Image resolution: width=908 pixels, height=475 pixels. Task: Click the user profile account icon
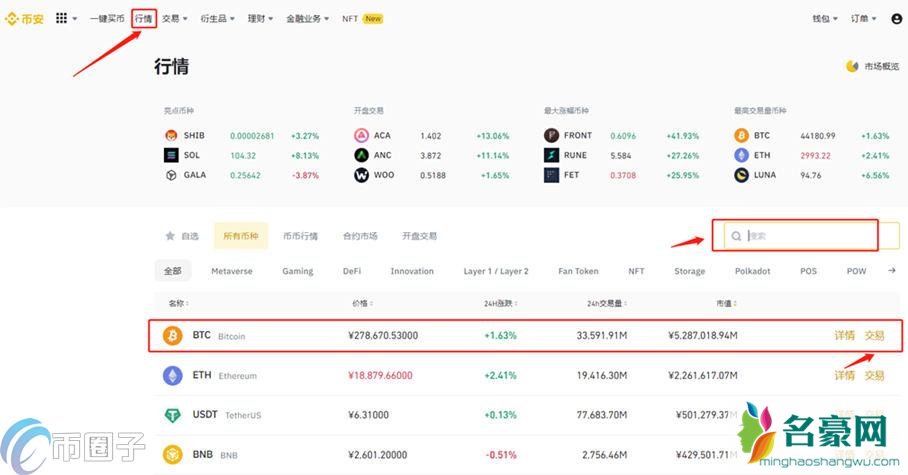coord(896,18)
